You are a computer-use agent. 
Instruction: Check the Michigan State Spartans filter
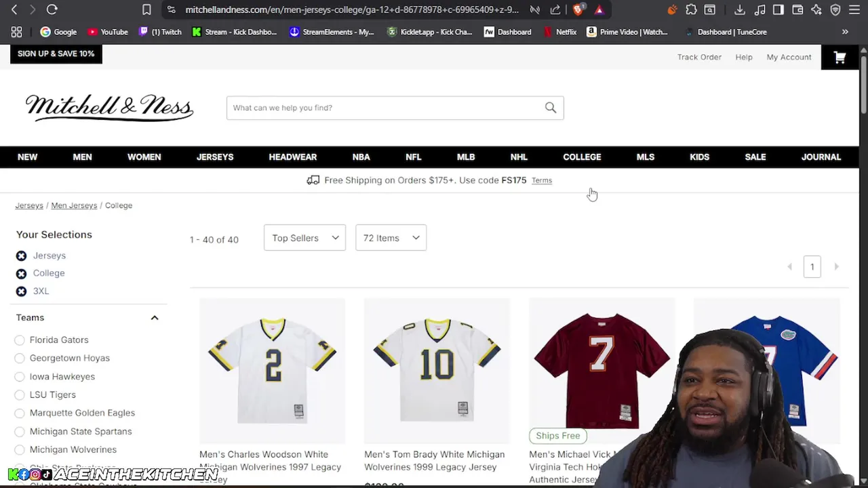point(20,431)
